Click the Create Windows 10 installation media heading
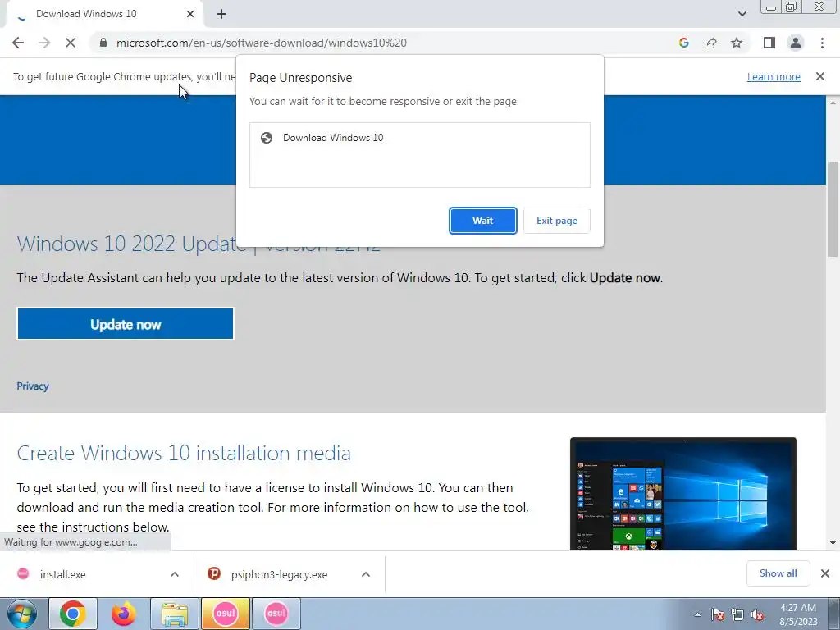Image resolution: width=840 pixels, height=630 pixels. coord(184,453)
